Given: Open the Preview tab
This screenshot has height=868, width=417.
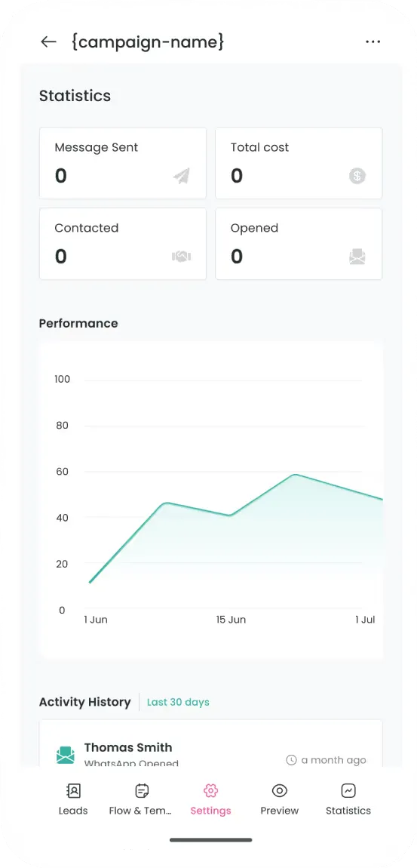Looking at the screenshot, I should pos(279,800).
